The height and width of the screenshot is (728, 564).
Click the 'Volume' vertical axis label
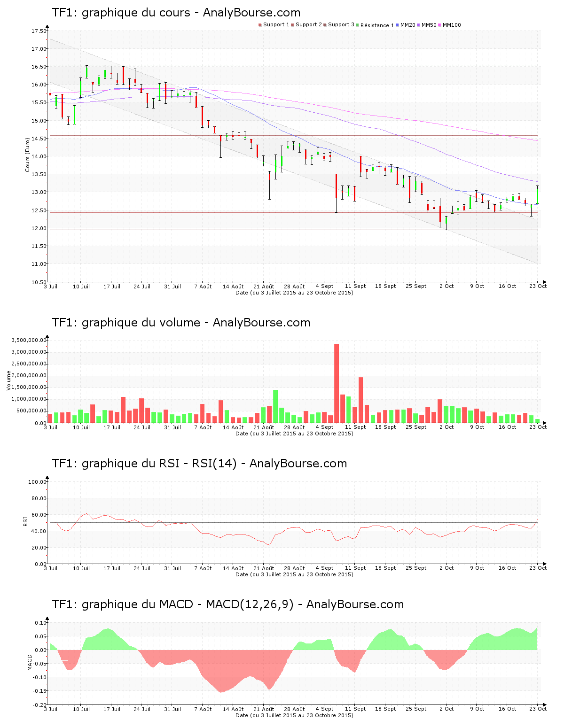coord(8,380)
